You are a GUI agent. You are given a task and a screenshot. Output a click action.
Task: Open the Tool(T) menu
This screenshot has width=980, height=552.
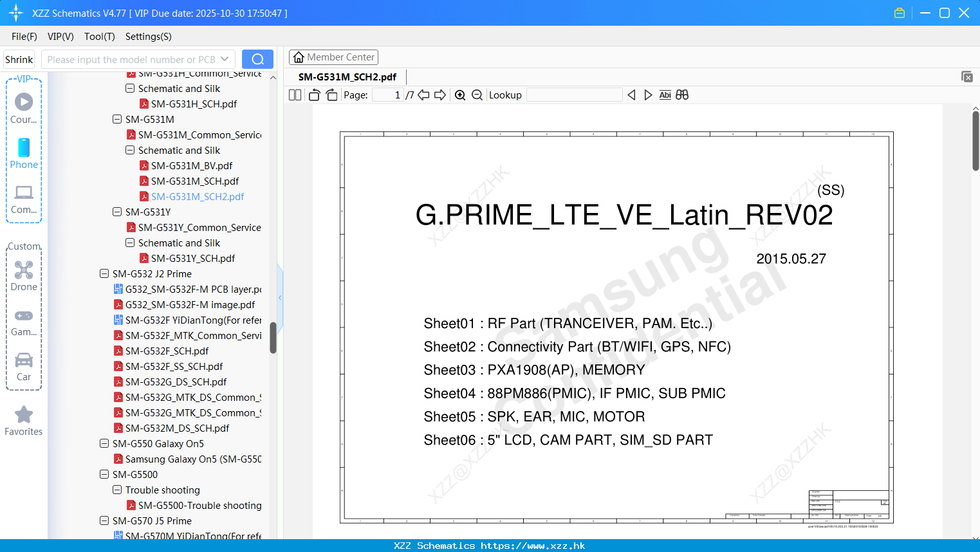(100, 37)
